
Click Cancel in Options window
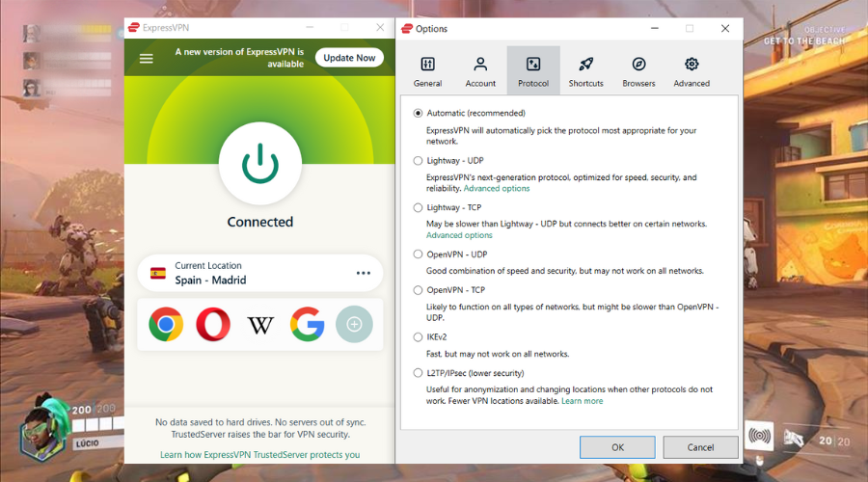click(x=700, y=447)
